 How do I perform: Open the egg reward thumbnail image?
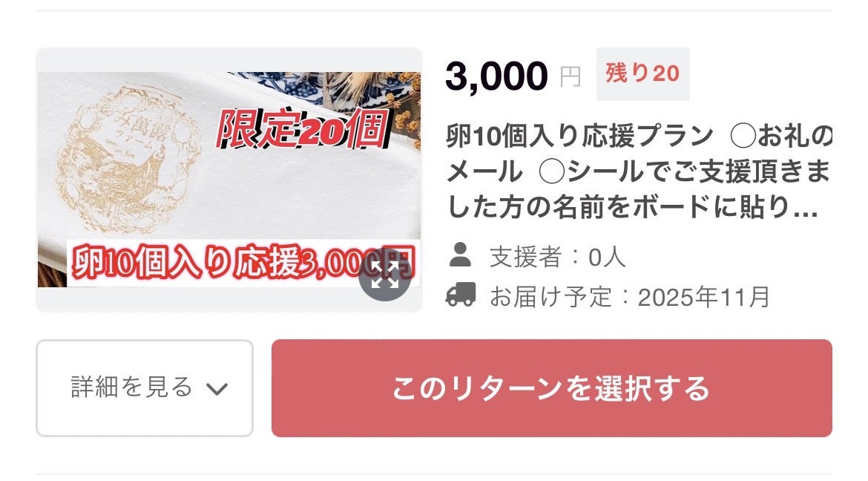pos(229,180)
